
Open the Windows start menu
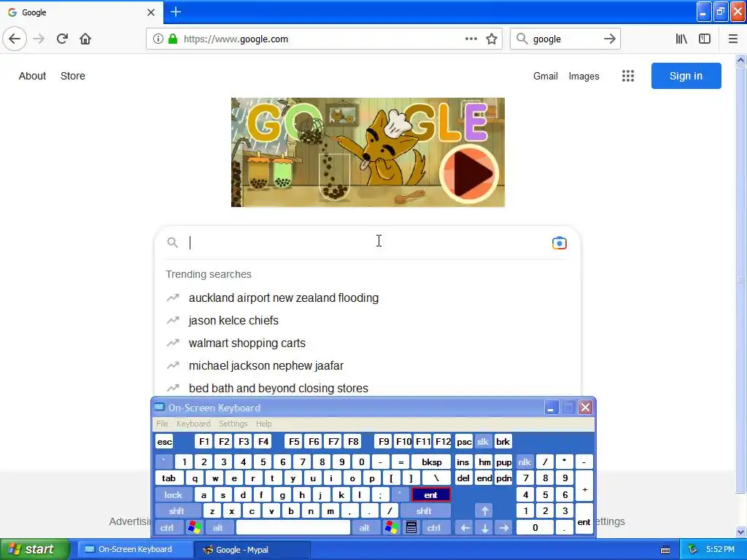click(x=35, y=550)
